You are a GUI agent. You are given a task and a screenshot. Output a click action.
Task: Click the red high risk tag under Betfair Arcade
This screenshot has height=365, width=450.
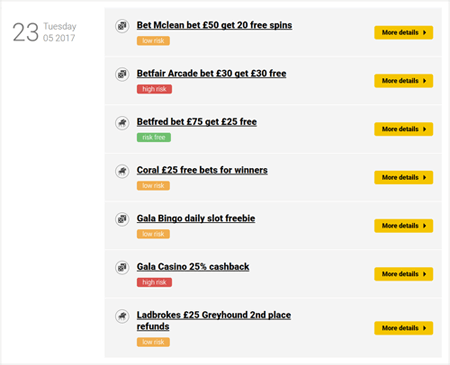pyautogui.click(x=154, y=89)
